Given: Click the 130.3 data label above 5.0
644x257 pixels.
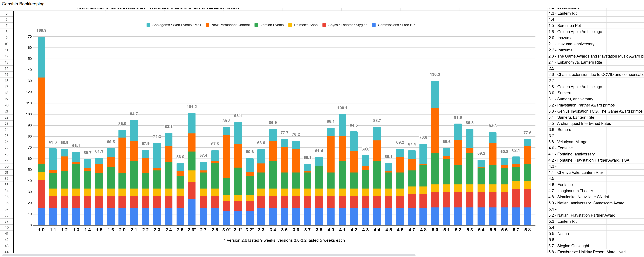Looking at the screenshot, I should coord(435,74).
